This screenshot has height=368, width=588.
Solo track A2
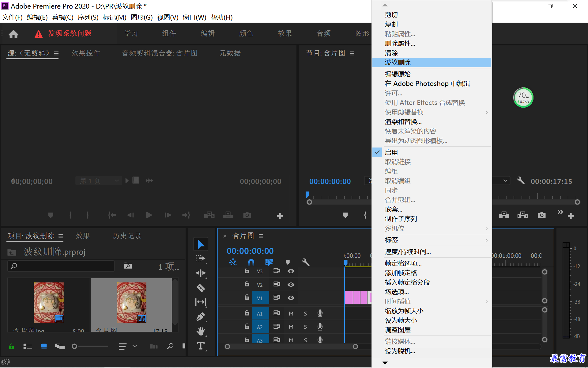pos(305,327)
